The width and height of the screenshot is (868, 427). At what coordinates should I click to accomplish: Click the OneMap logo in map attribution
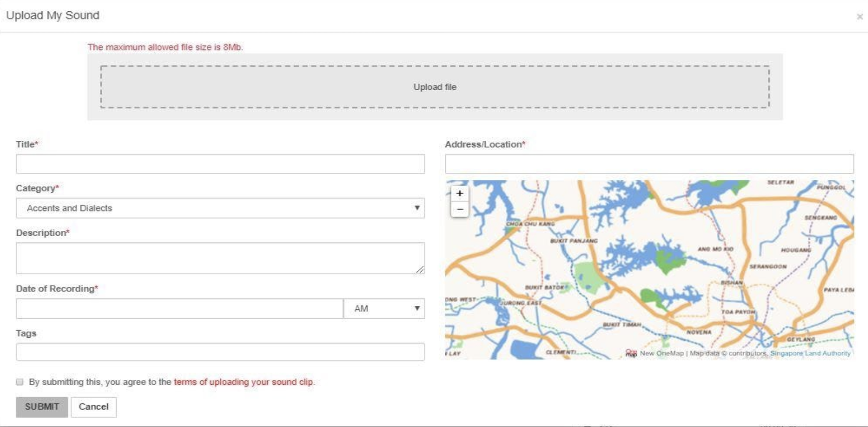tap(631, 353)
